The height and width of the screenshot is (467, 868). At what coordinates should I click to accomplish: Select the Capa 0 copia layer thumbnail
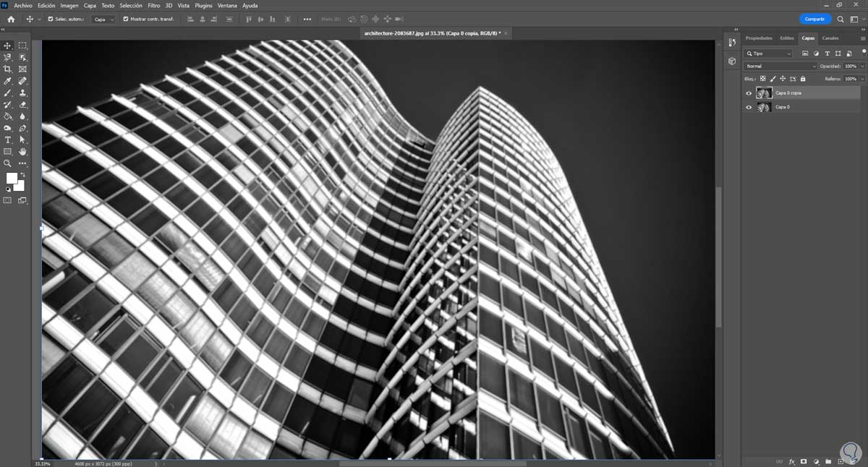(x=764, y=93)
